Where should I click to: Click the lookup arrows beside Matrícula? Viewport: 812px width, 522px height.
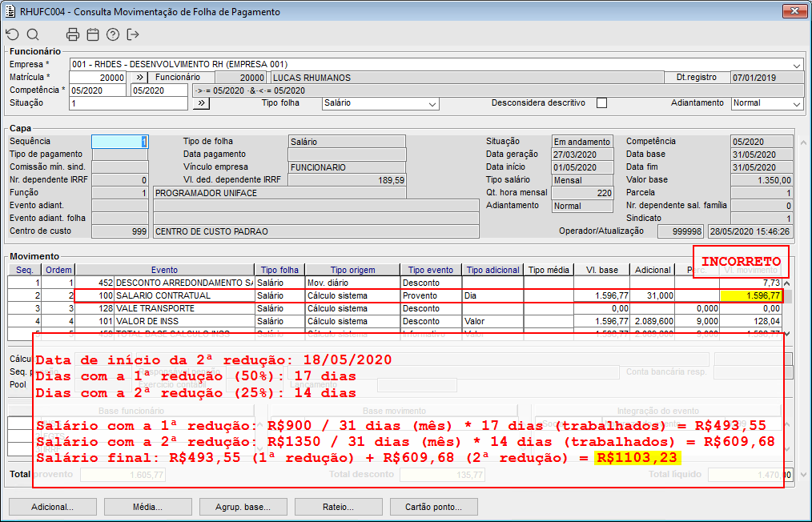coord(139,78)
